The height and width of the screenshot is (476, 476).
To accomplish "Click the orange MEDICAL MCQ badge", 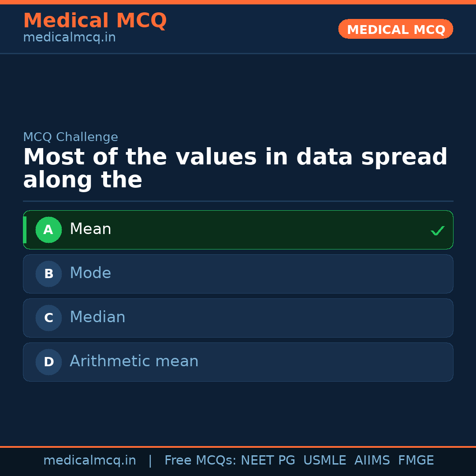I will tap(395, 29).
